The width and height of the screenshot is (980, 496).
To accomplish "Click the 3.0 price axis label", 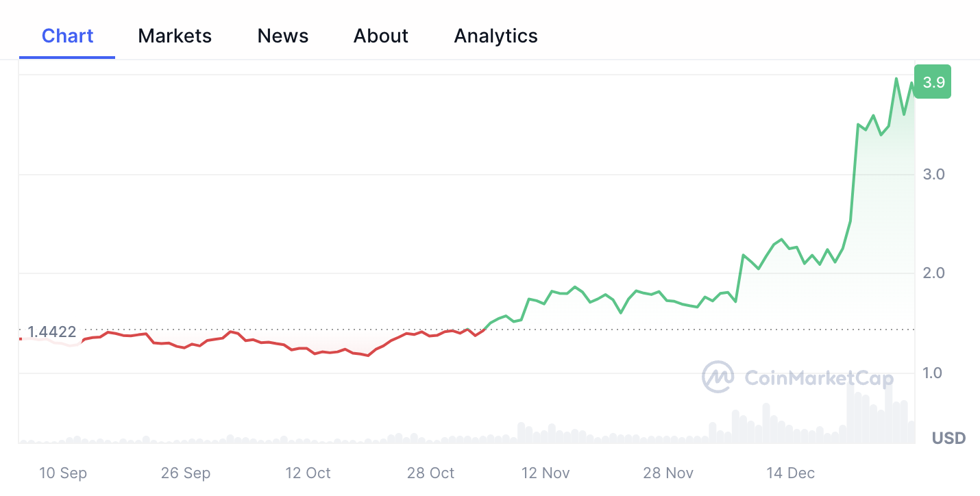I will coord(933,174).
